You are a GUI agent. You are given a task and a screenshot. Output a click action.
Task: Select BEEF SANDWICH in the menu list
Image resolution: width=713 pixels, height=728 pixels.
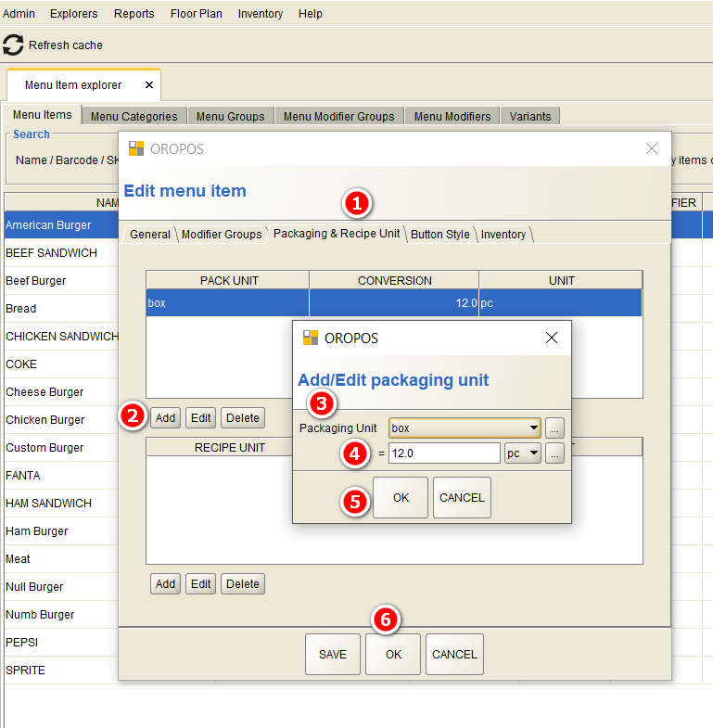click(61, 253)
